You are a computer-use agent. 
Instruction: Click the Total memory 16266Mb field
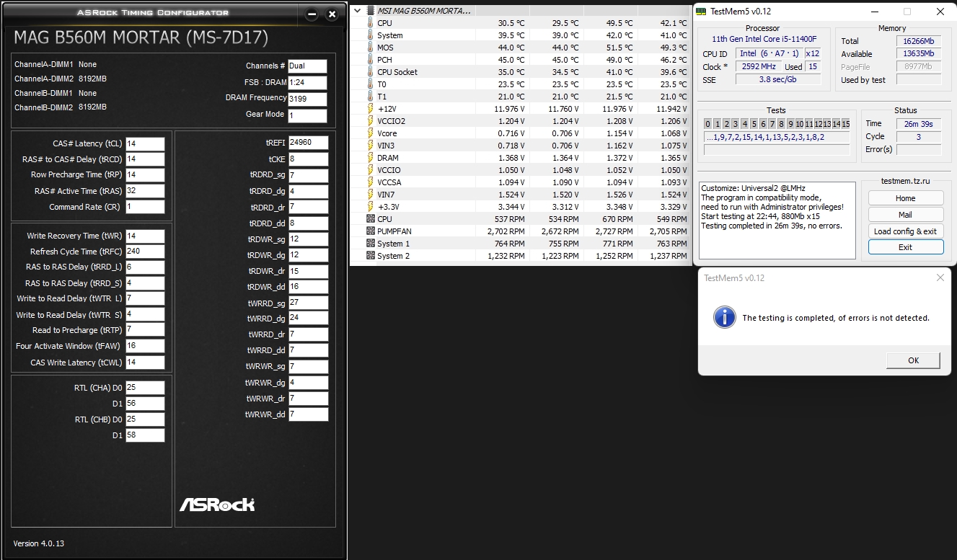coord(919,41)
